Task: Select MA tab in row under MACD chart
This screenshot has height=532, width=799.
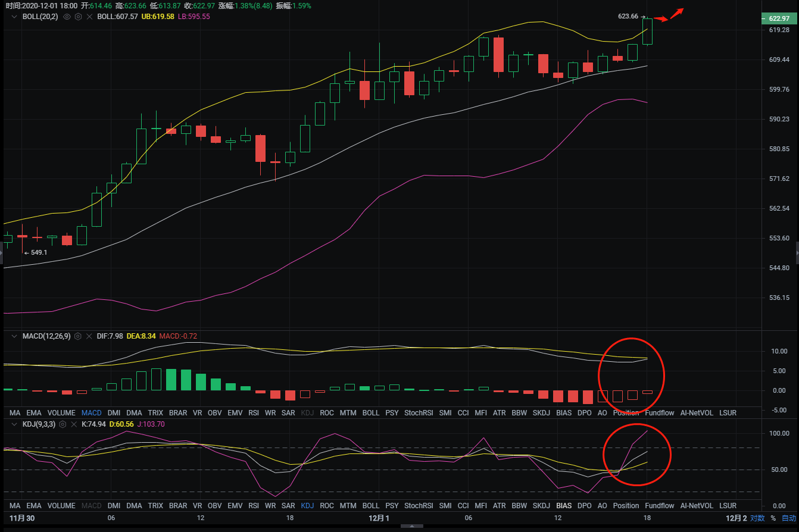Action: pos(15,412)
